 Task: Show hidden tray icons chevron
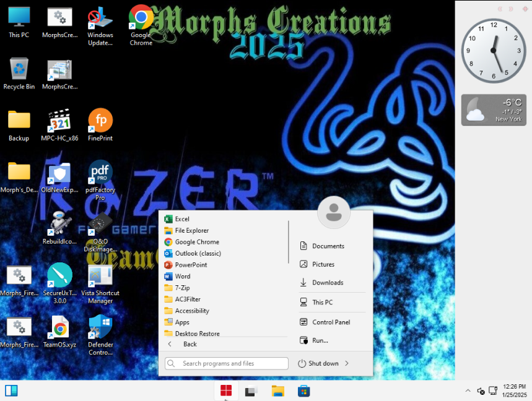[468, 391]
